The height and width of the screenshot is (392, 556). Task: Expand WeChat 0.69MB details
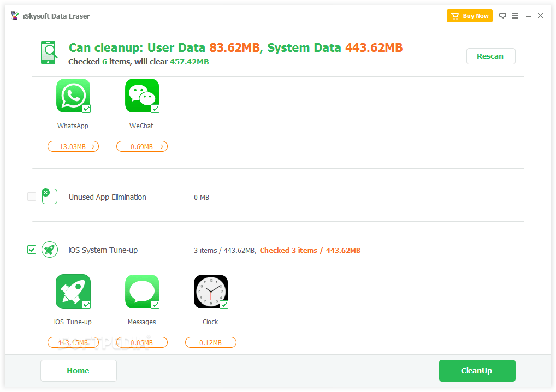141,146
